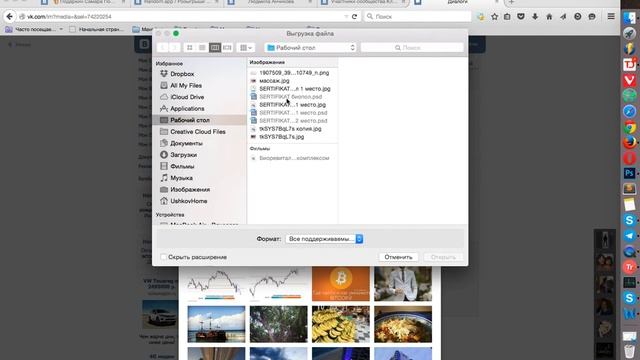
Task: Click the Pocket icon in toolbar
Action: tap(521, 17)
